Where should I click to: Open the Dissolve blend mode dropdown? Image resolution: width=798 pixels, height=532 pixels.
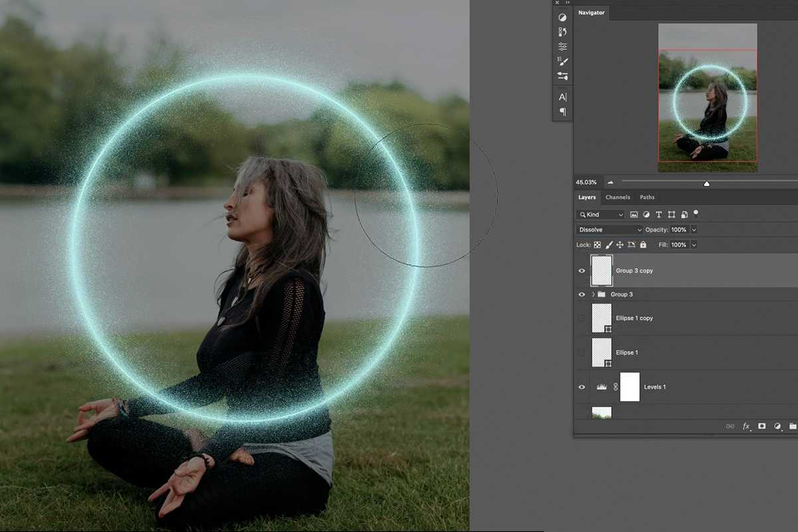[x=610, y=229]
